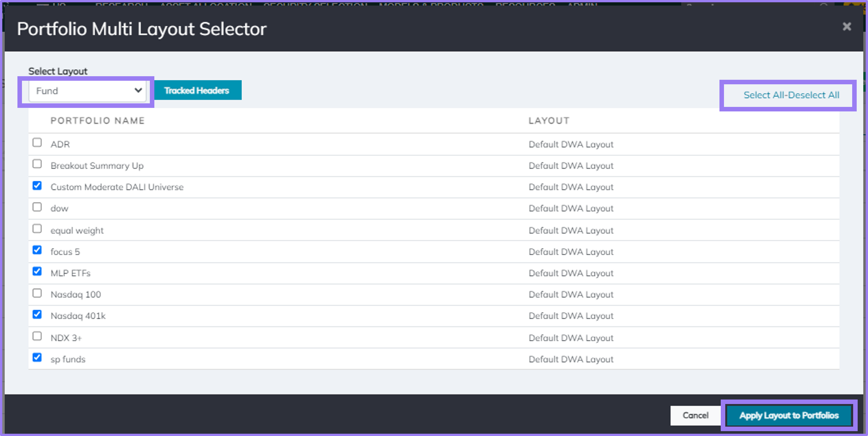Uncheck the sp funds checkbox

(x=37, y=358)
